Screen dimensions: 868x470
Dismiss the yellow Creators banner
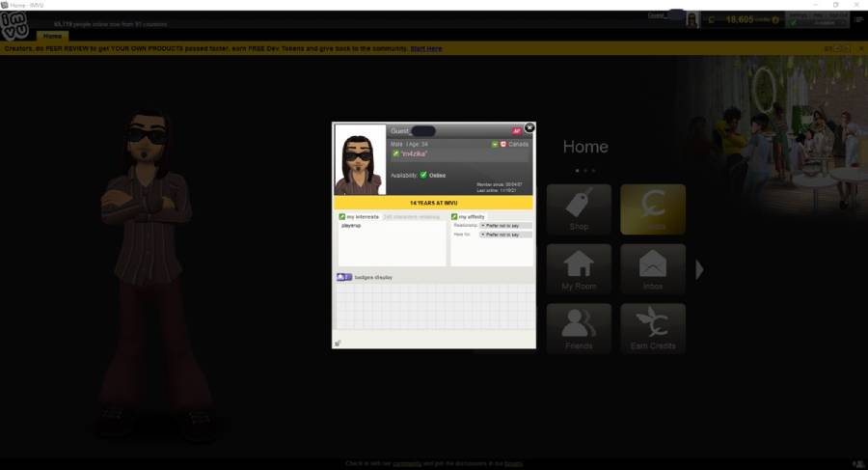point(861,49)
